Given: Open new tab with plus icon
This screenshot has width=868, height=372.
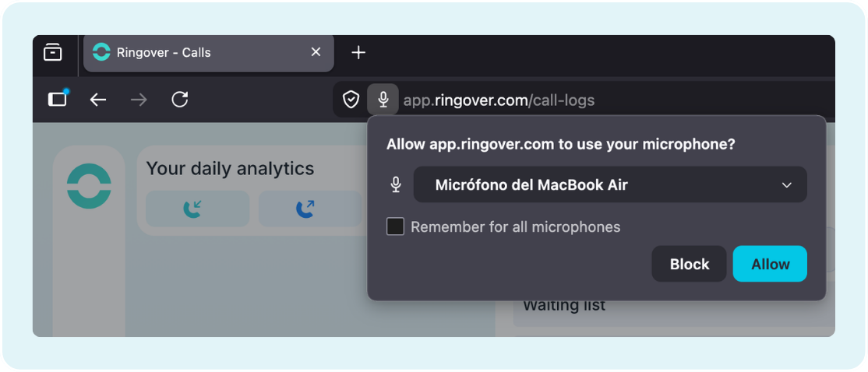Looking at the screenshot, I should [x=358, y=52].
